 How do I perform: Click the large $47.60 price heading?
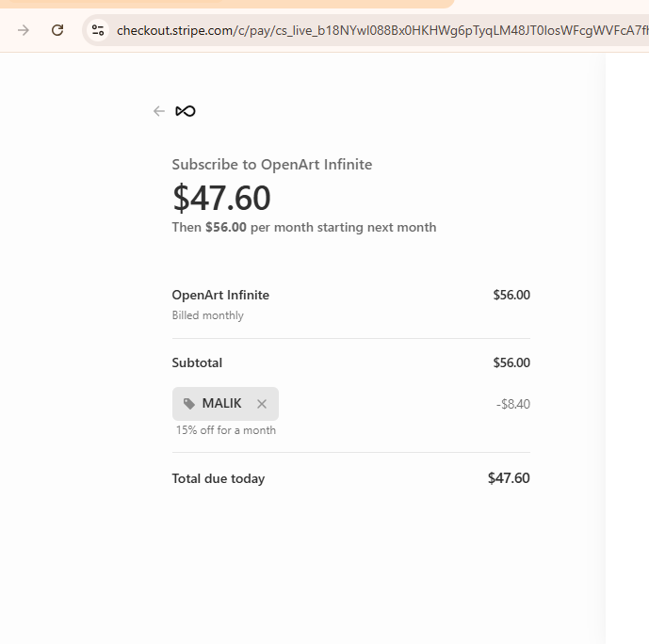coord(221,198)
